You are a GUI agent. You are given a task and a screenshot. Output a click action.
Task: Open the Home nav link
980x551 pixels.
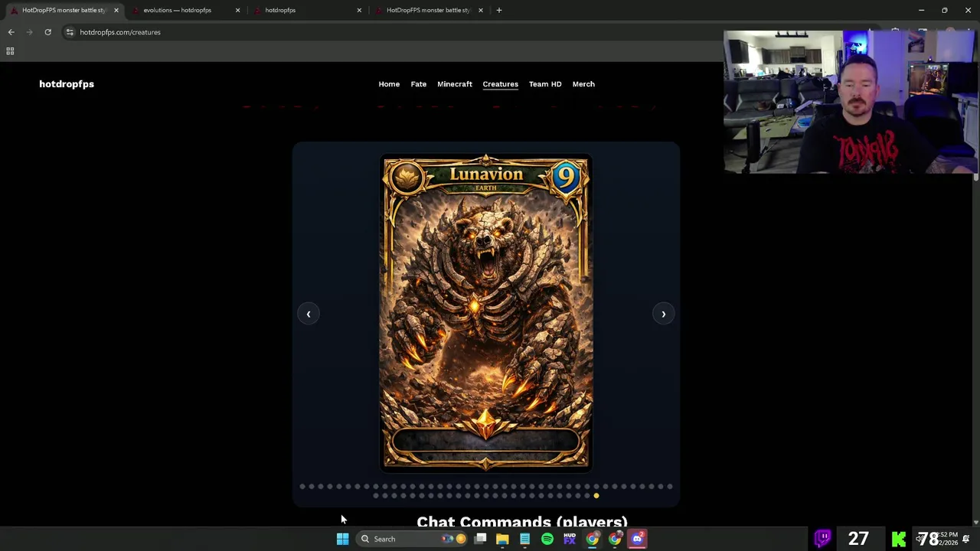tap(389, 84)
